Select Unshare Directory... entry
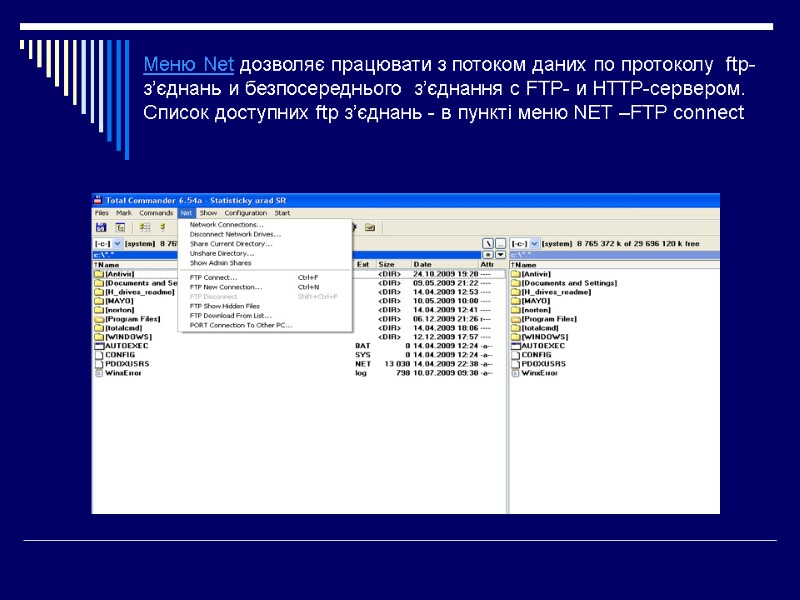 (265, 254)
